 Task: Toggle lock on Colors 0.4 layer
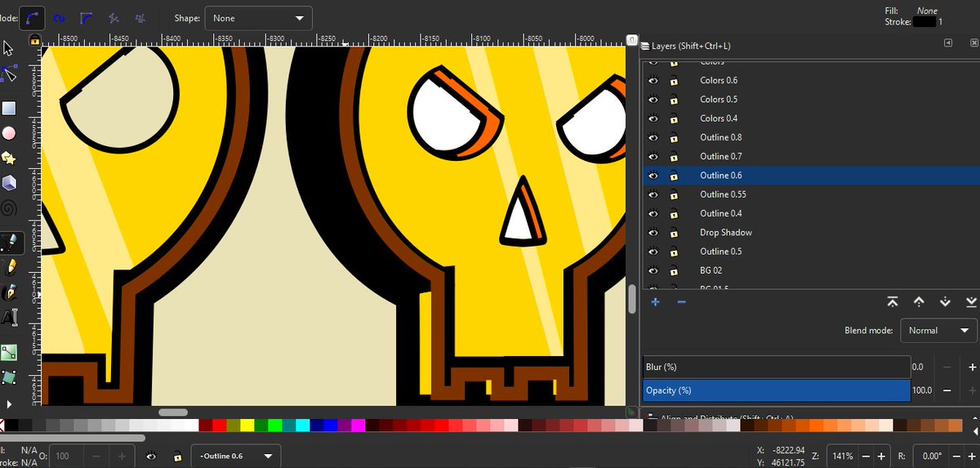point(674,118)
